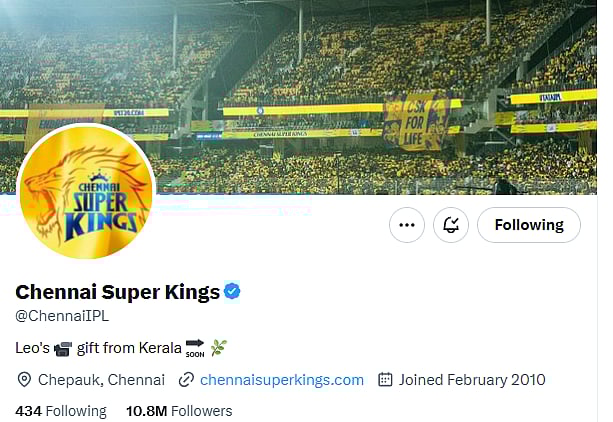This screenshot has height=422, width=613.
Task: Open the three-dots more options menu
Action: (406, 225)
